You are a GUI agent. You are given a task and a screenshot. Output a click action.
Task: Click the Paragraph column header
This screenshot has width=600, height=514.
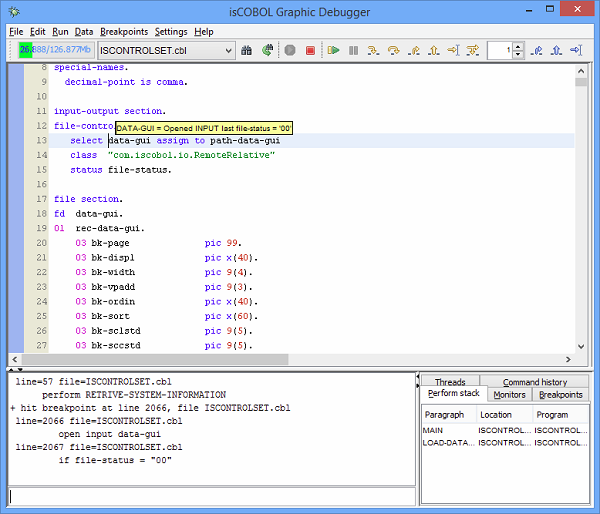445,414
